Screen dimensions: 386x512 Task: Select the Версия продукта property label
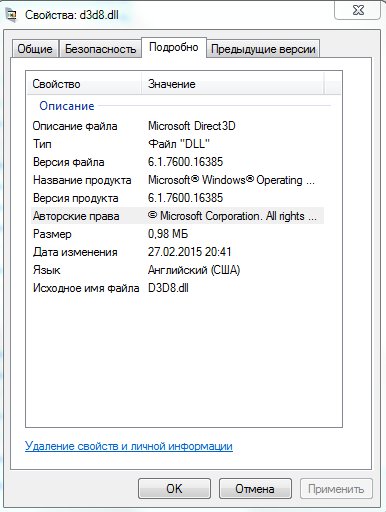click(x=76, y=198)
